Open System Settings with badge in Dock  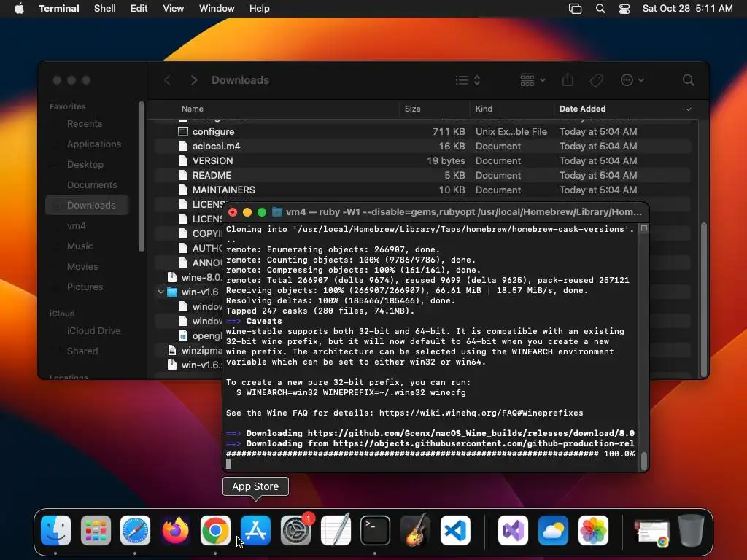(296, 530)
